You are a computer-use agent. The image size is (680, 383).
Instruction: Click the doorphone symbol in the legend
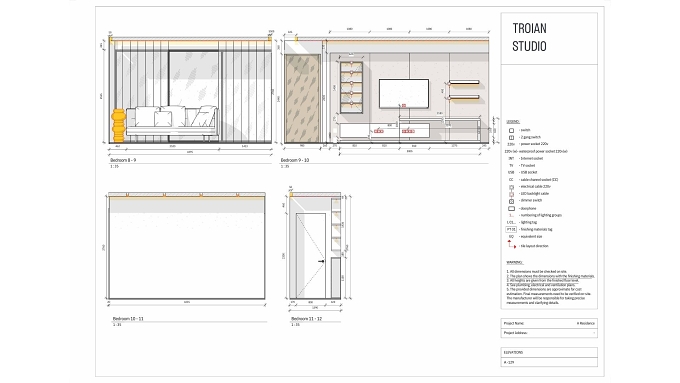tap(511, 209)
